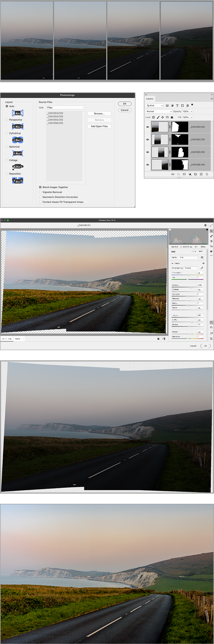Click OK in the Photomerge dialog
Viewport: 214px width, 644px height.
(x=125, y=103)
